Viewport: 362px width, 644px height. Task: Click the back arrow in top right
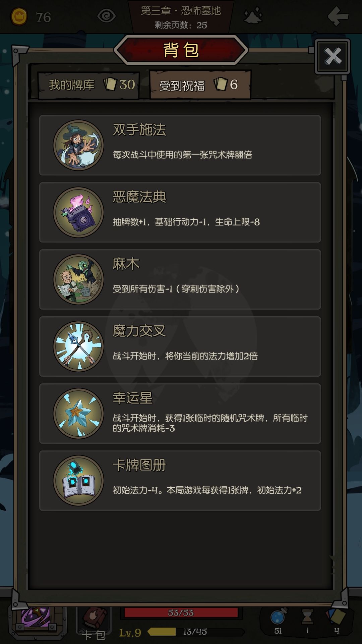[338, 16]
